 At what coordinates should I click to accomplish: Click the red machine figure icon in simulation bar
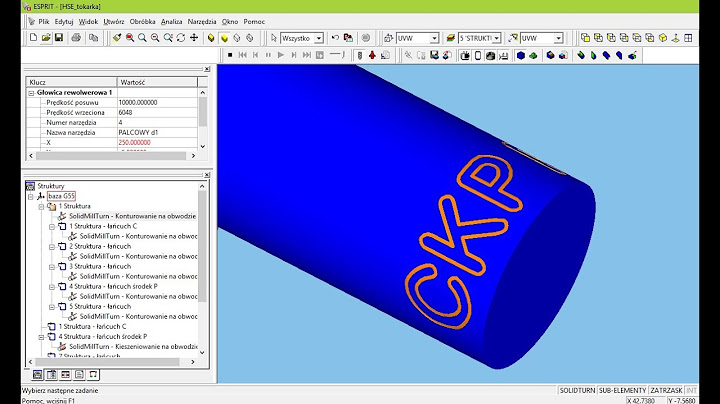click(372, 55)
